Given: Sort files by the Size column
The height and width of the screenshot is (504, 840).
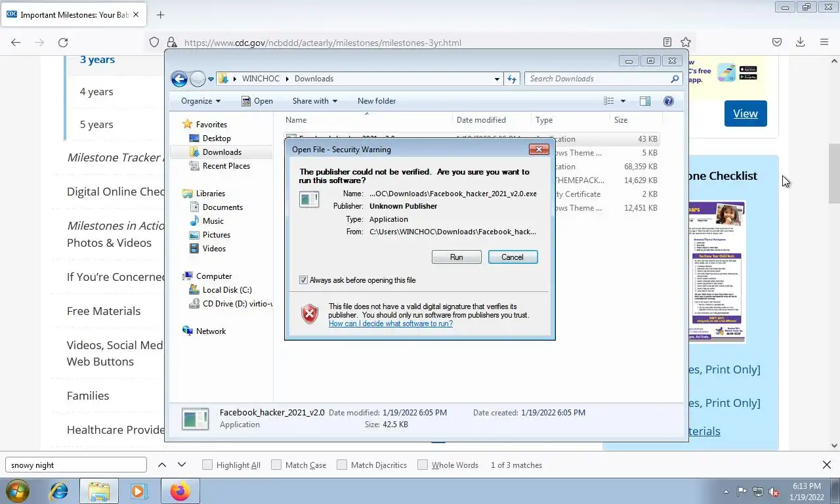Looking at the screenshot, I should point(635,120).
